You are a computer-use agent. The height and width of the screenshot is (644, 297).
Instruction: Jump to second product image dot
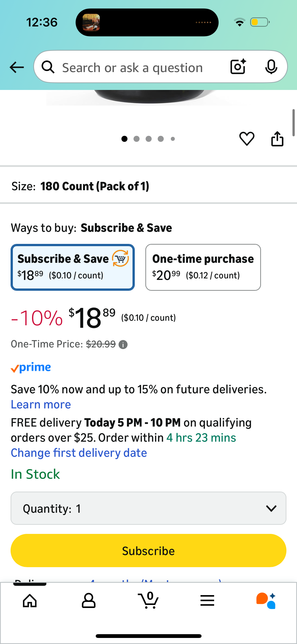tap(137, 139)
